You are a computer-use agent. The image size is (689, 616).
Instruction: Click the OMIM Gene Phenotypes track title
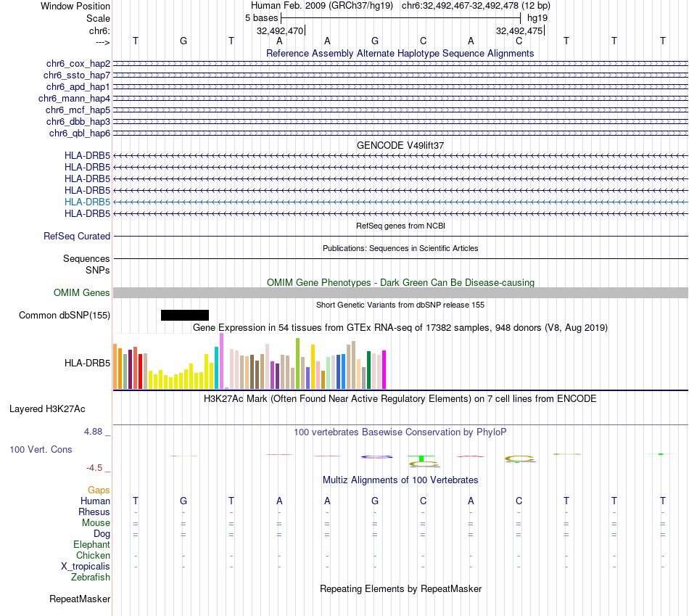(400, 282)
